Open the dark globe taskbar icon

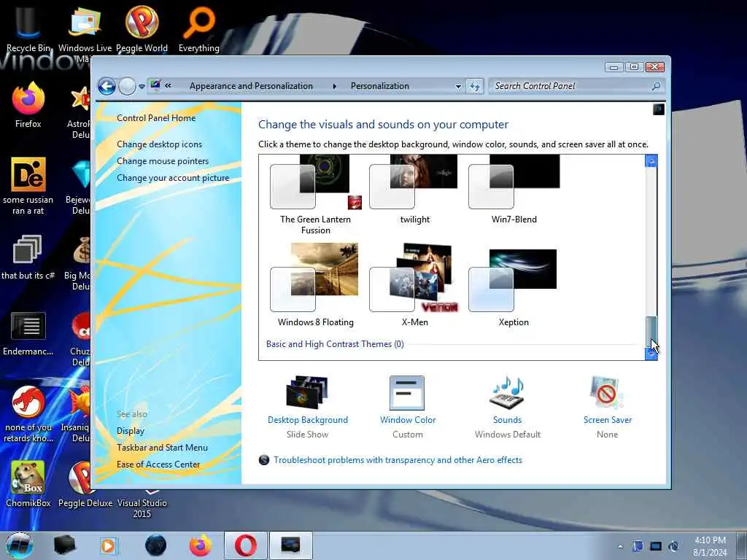156,545
